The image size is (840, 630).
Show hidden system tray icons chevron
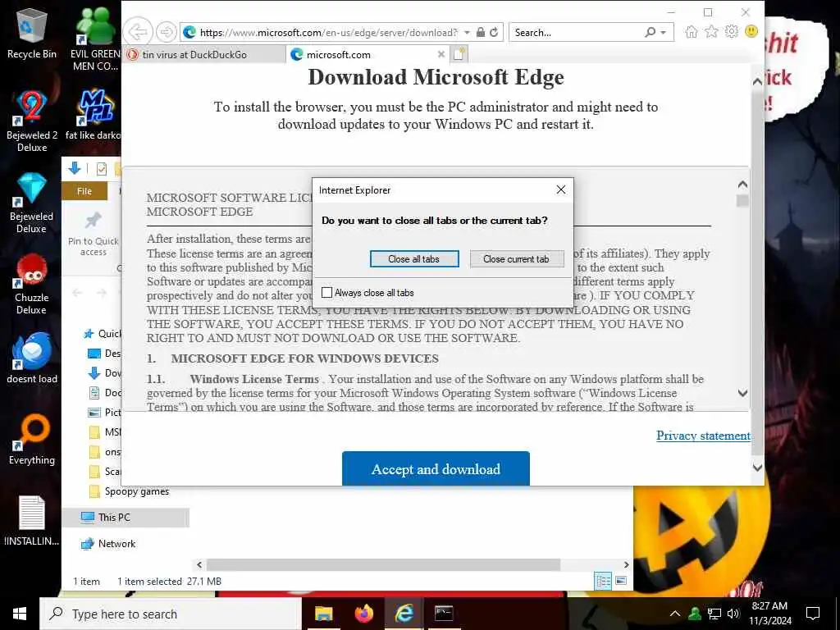(675, 614)
